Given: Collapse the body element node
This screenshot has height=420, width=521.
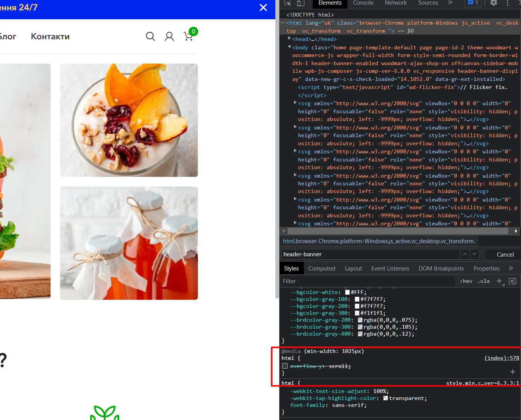Looking at the screenshot, I should (x=290, y=47).
